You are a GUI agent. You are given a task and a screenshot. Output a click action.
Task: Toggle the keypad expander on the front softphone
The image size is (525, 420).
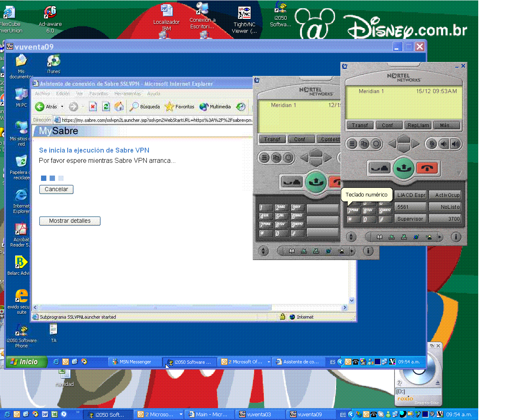point(351,237)
